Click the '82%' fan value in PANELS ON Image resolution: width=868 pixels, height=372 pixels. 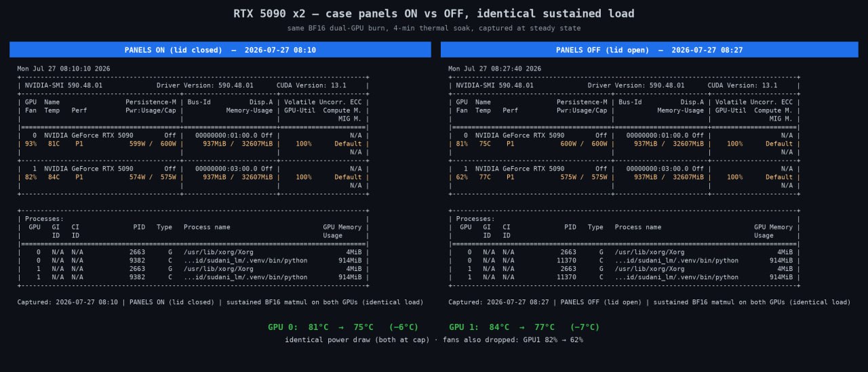31,177
